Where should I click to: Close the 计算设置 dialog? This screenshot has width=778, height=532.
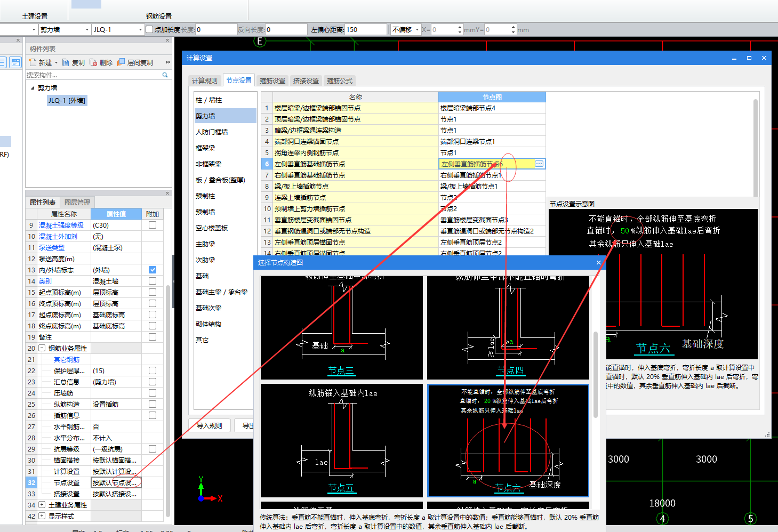tap(764, 58)
